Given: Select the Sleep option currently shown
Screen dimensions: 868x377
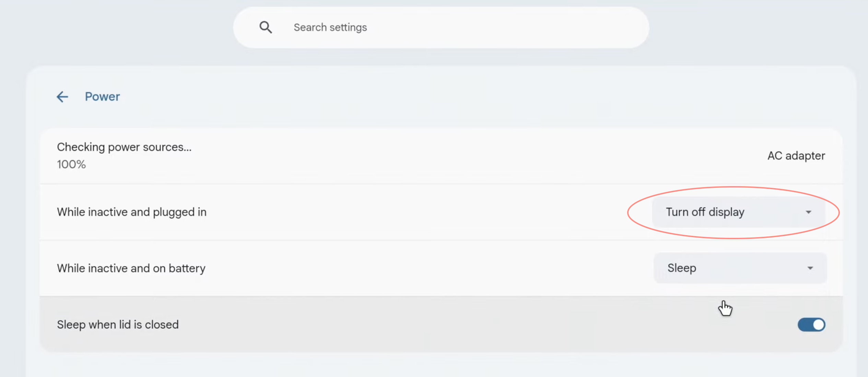Looking at the screenshot, I should [x=681, y=268].
